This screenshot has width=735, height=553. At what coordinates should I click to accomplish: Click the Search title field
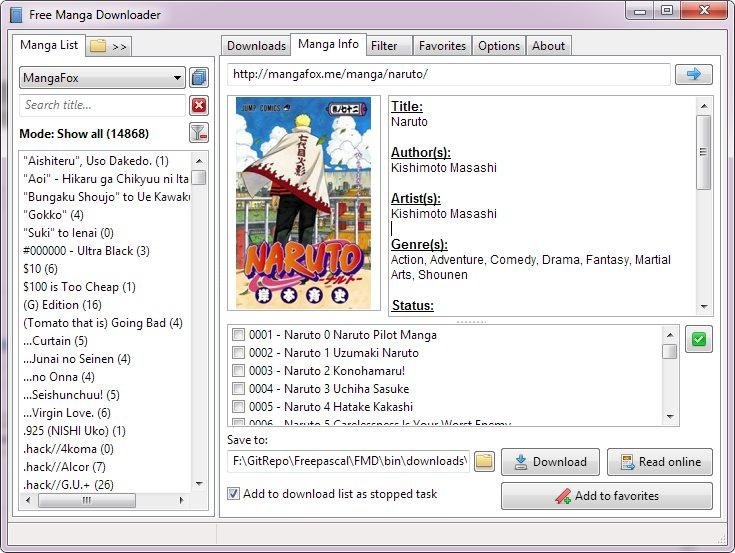click(102, 105)
